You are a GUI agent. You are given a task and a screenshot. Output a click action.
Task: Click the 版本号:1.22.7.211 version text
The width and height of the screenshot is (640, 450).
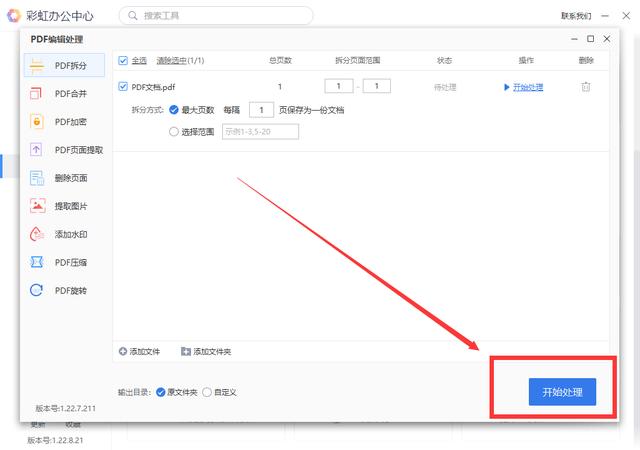[65, 408]
